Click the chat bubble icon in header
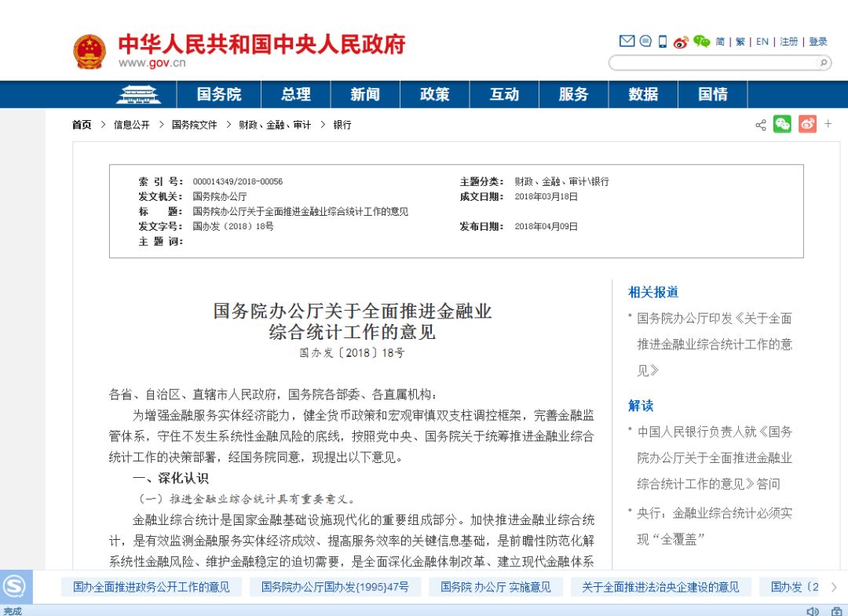 coord(645,41)
